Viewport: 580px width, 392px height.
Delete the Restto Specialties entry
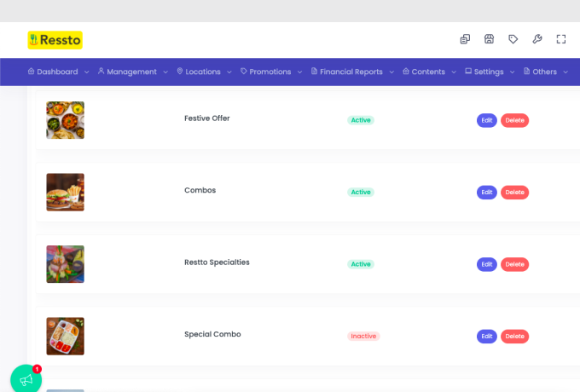pos(514,264)
